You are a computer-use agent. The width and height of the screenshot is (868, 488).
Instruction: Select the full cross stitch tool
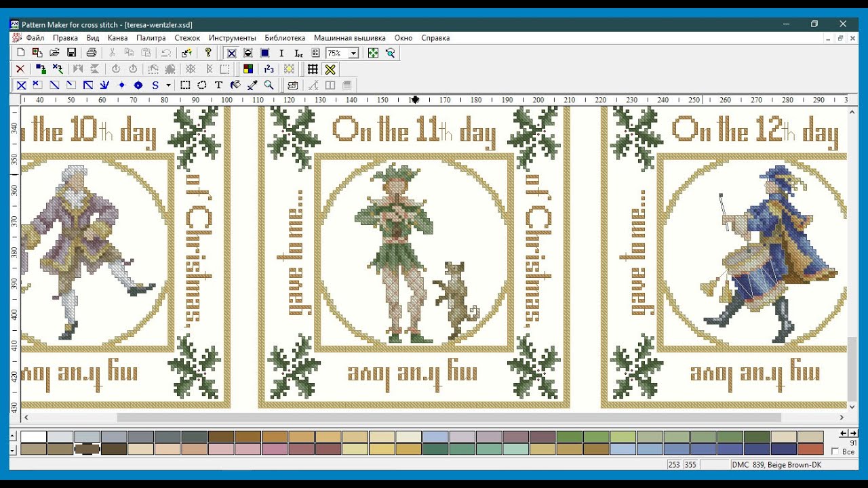point(21,85)
